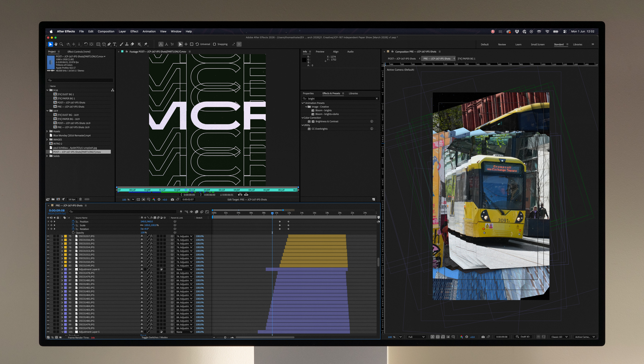Open parent dropdown for layer 84 Adjustment Layer 6
The width and height of the screenshot is (644, 364).
coord(184,269)
